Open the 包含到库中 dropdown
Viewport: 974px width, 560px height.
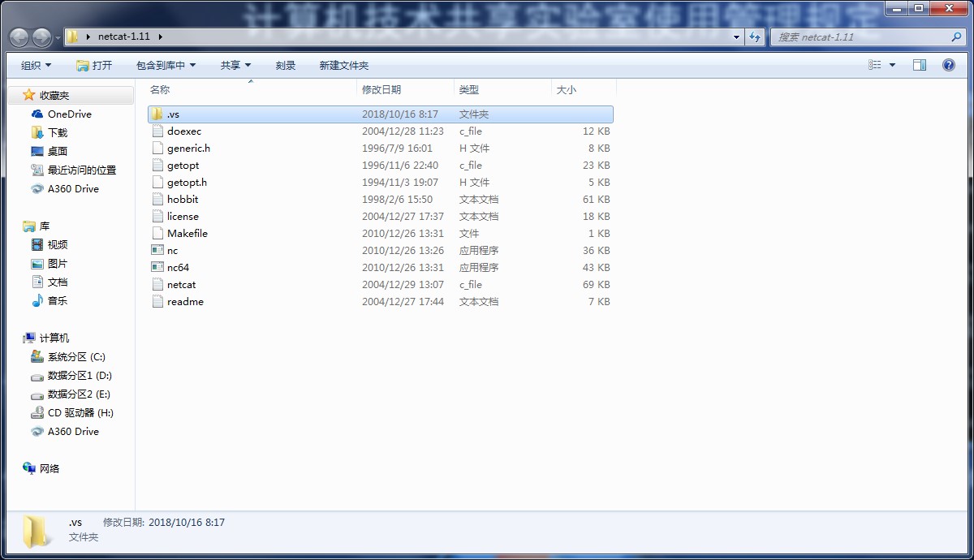point(166,65)
